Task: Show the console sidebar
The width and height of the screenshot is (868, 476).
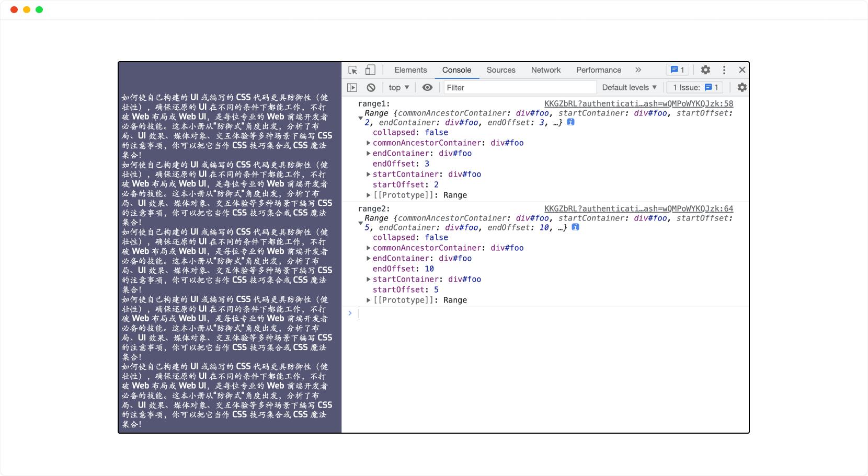Action: pyautogui.click(x=352, y=88)
